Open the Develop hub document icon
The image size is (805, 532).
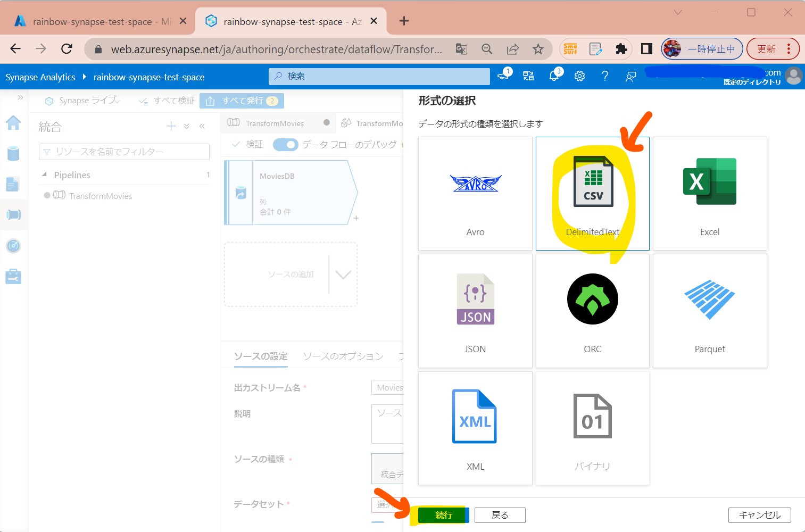pyautogui.click(x=13, y=184)
